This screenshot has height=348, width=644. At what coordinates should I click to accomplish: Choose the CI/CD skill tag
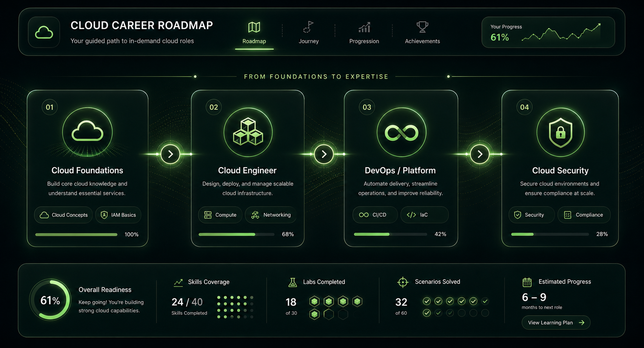tap(375, 215)
